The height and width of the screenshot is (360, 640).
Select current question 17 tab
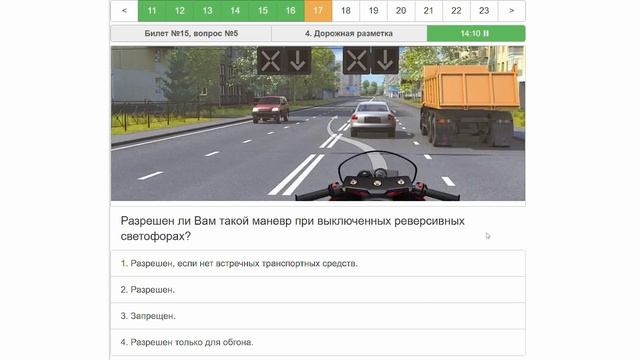click(x=318, y=11)
